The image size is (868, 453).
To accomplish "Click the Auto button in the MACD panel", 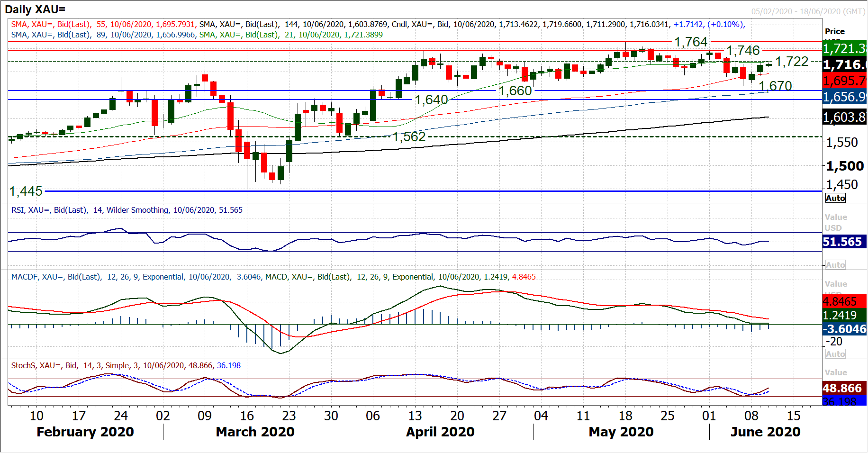I will point(835,354).
